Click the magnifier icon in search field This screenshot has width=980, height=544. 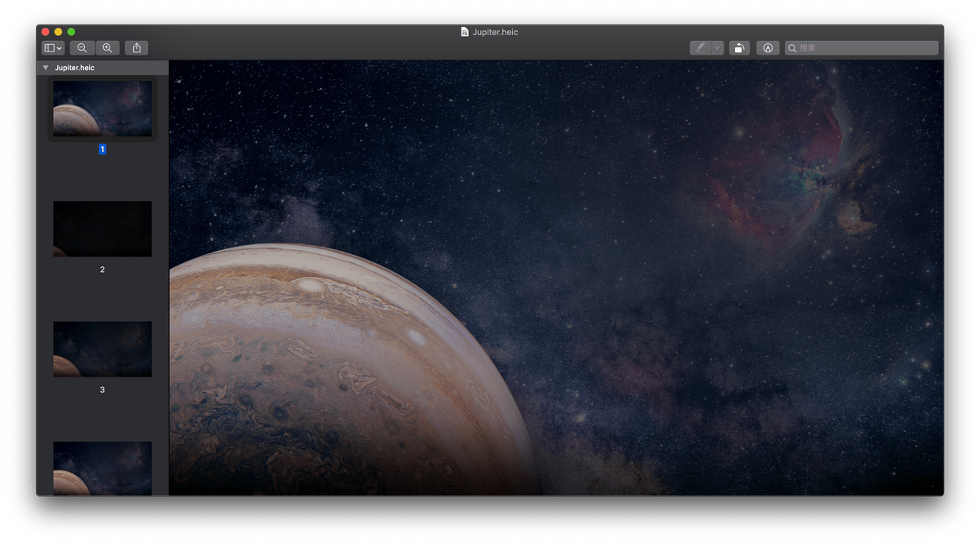(792, 48)
